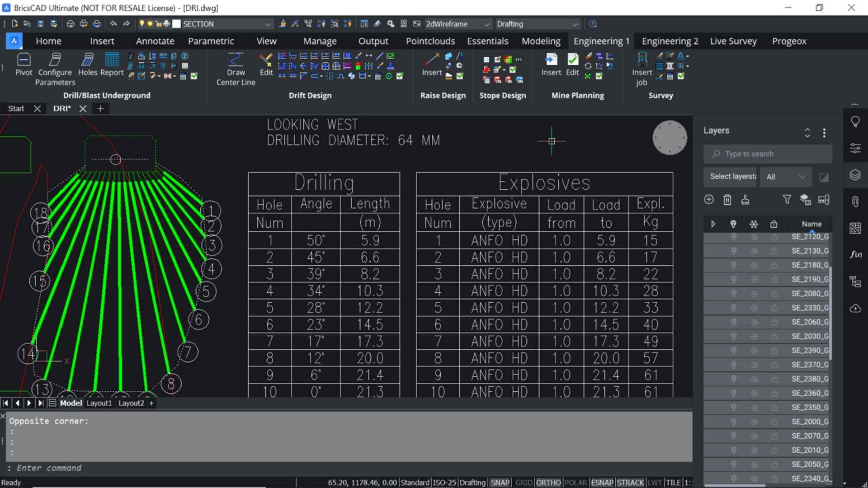Enable SNAP in the status bar
Viewport: 868px width, 488px height.
(500, 482)
